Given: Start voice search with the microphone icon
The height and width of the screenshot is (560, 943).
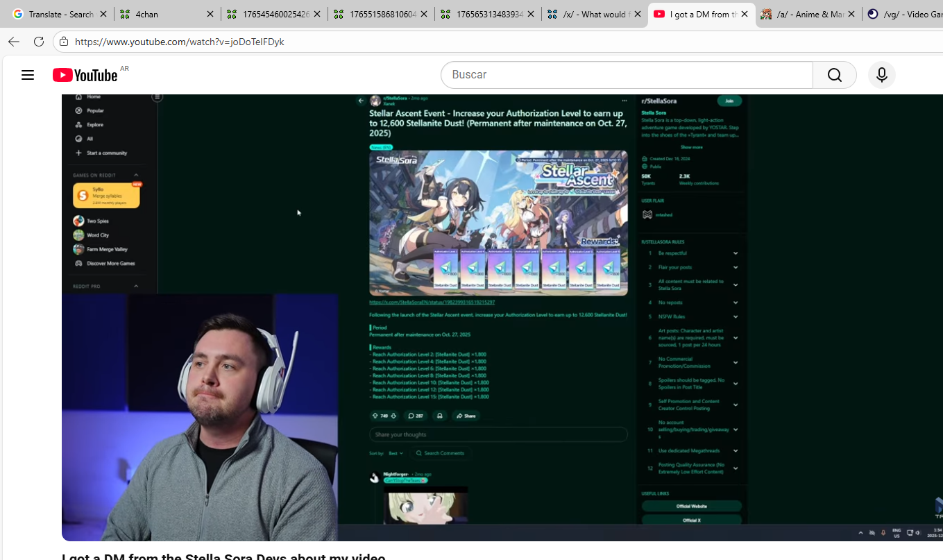Looking at the screenshot, I should coord(882,75).
